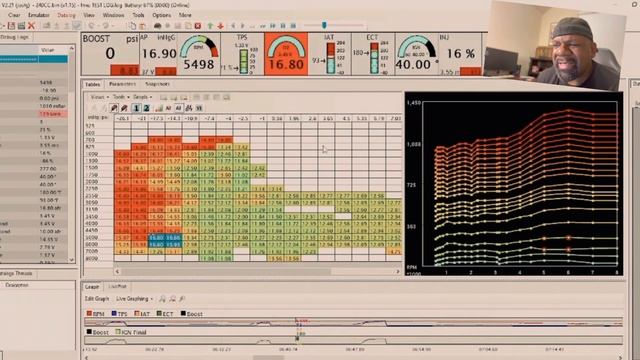Image resolution: width=640 pixels, height=360 pixels.
Task: Click the sensor list scroll-down arrow
Action: click(x=72, y=260)
